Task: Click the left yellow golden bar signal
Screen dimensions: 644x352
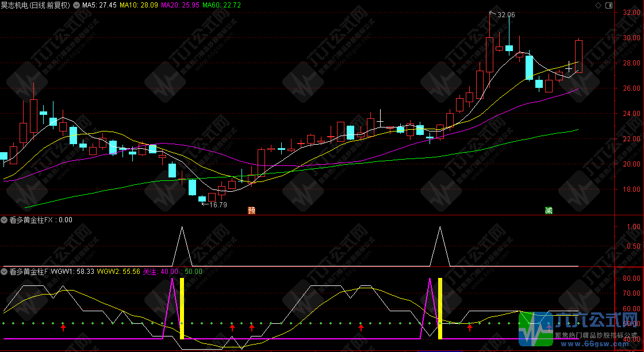Action: pyautogui.click(x=182, y=308)
